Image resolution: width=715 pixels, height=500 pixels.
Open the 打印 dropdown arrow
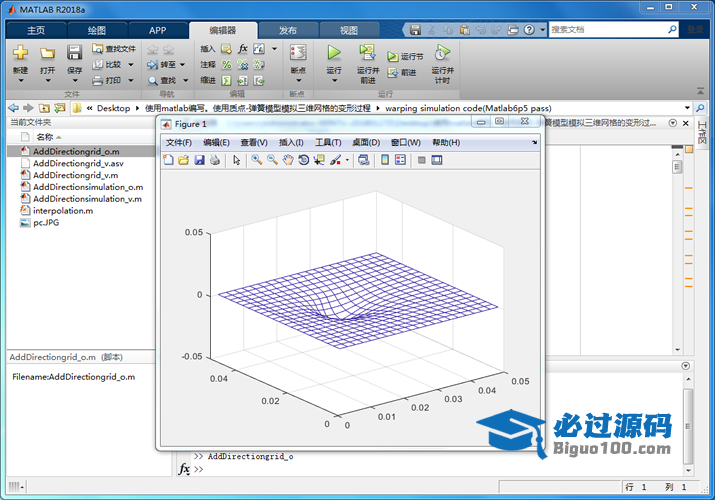click(x=131, y=81)
